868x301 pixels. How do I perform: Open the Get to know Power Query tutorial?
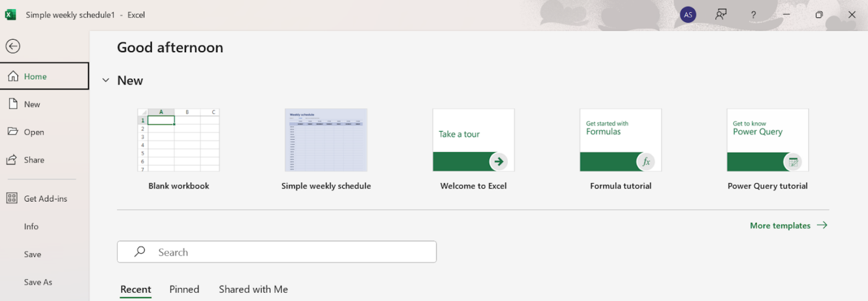click(x=768, y=140)
